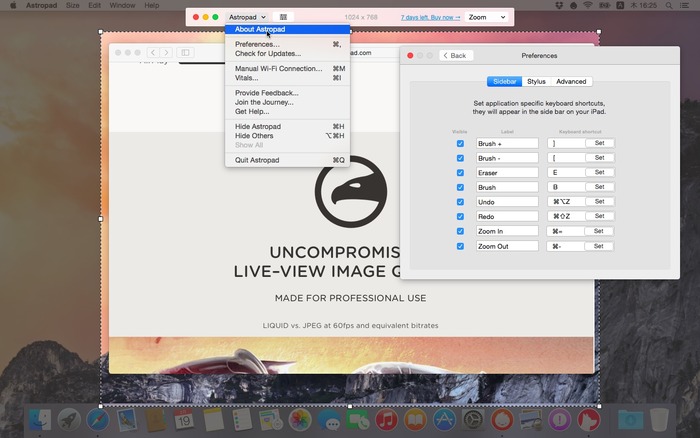Open the Astropad dropdown in toolbar

247,17
